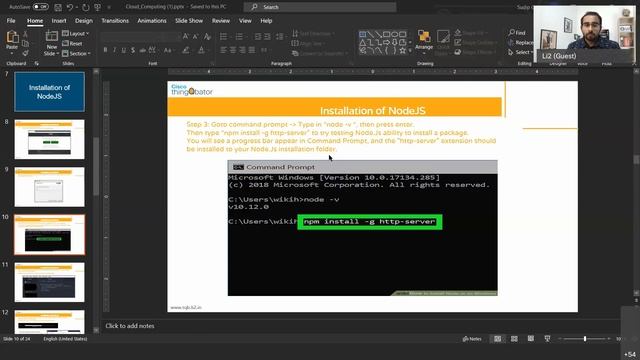Image resolution: width=640 pixels, height=360 pixels.
Task: Select slide 8 thumbnail
Action: 49,140
